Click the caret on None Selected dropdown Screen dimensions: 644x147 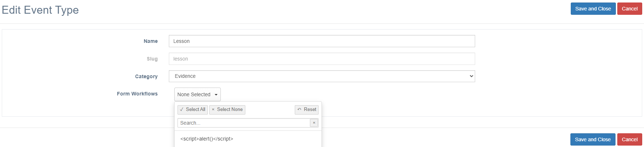[216, 95]
